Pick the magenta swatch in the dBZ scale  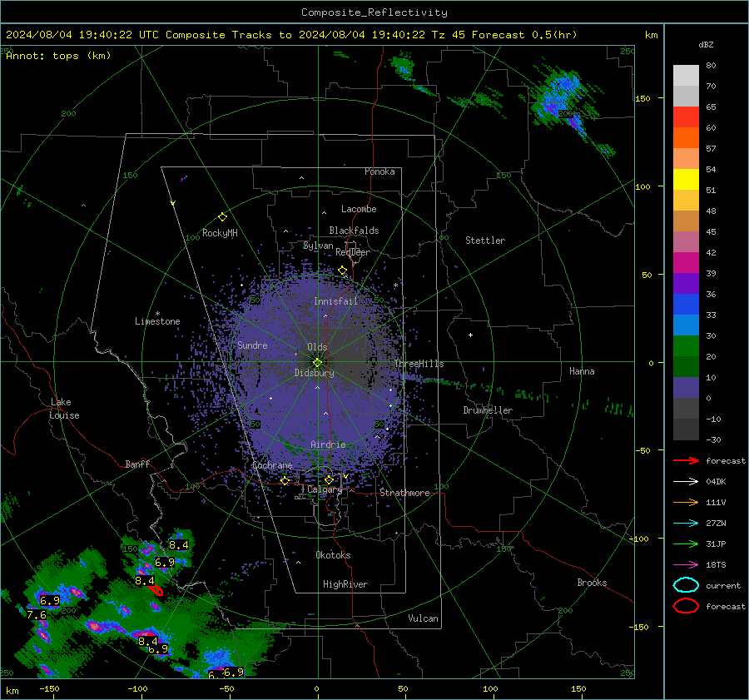[686, 263]
